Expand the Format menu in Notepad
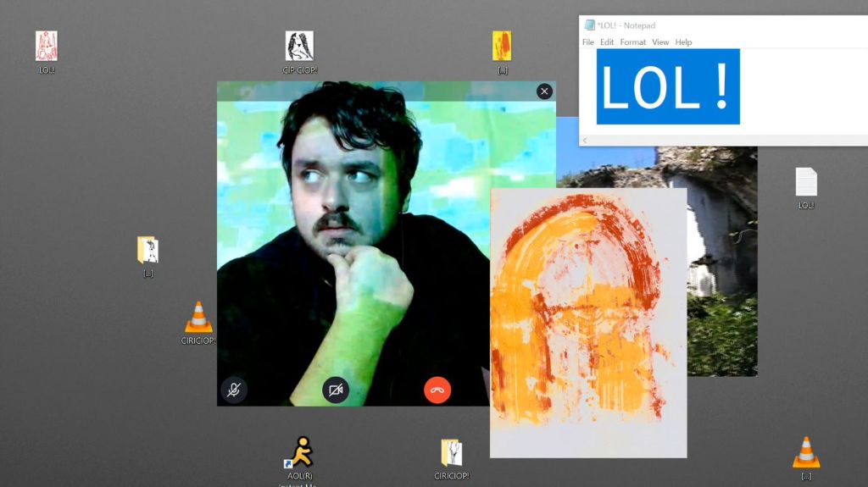The height and width of the screenshot is (487, 868). 632,42
